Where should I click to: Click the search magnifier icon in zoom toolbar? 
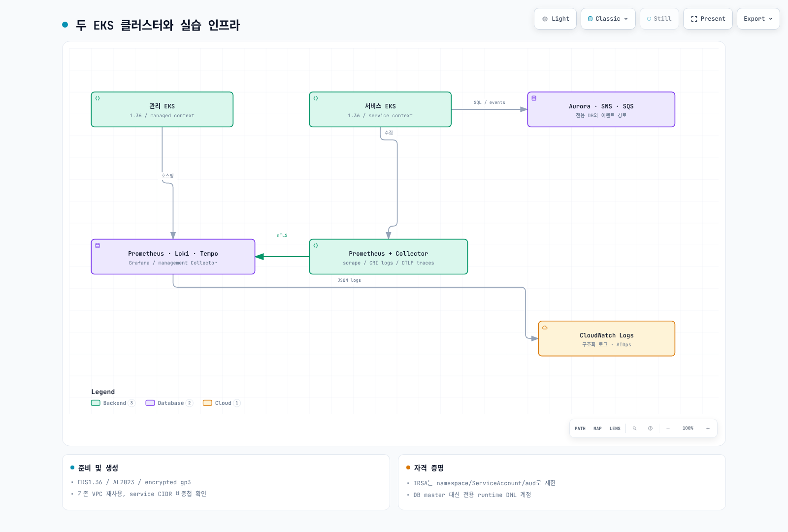pos(634,429)
